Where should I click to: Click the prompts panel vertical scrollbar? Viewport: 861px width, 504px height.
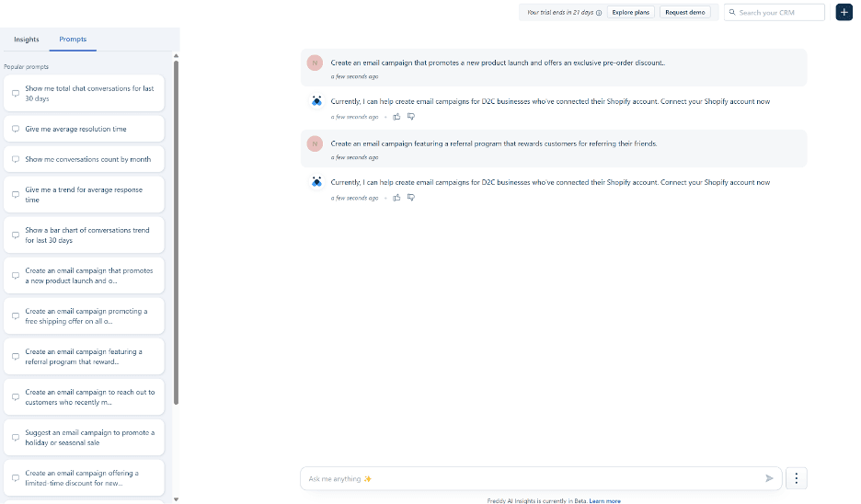coord(176,230)
